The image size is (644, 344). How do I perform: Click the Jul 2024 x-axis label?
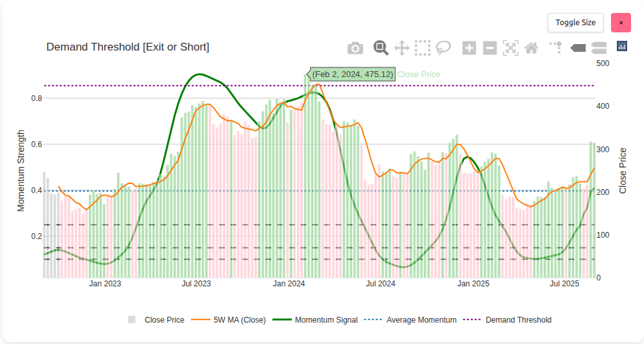coord(381,284)
